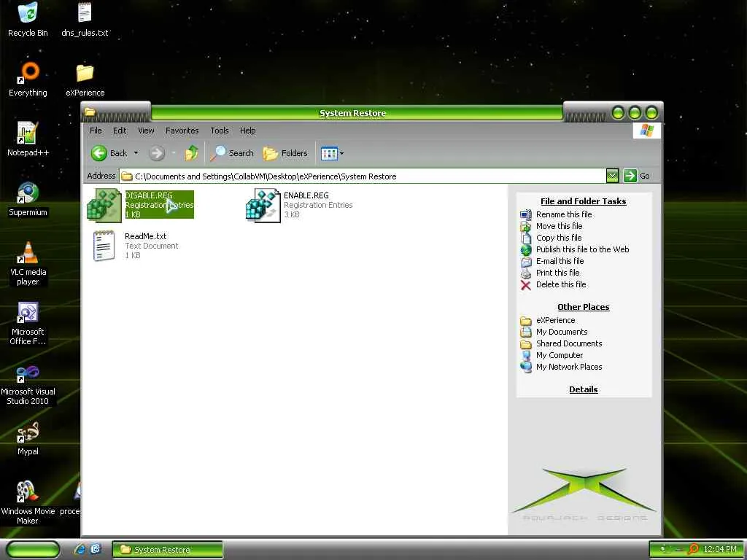Viewport: 747px width, 560px height.
Task: Click Print this file
Action: coord(558,273)
